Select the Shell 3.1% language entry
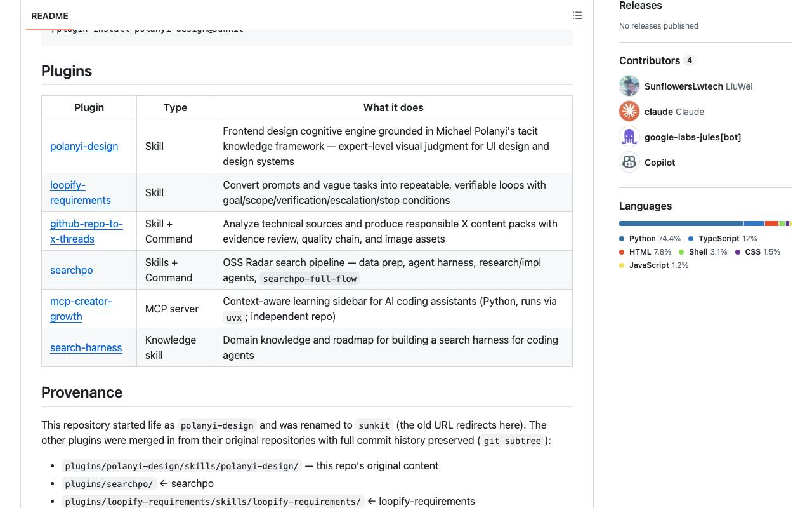Image resolution: width=812 pixels, height=508 pixels. tap(703, 252)
